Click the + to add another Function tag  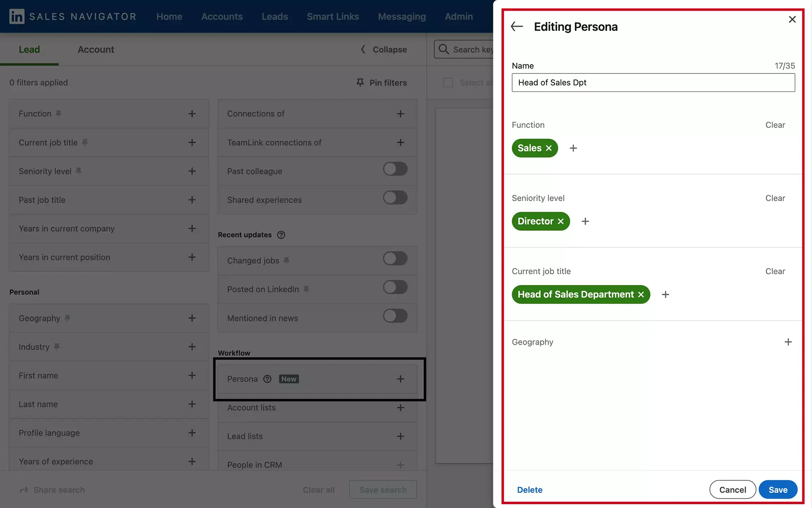coord(573,147)
